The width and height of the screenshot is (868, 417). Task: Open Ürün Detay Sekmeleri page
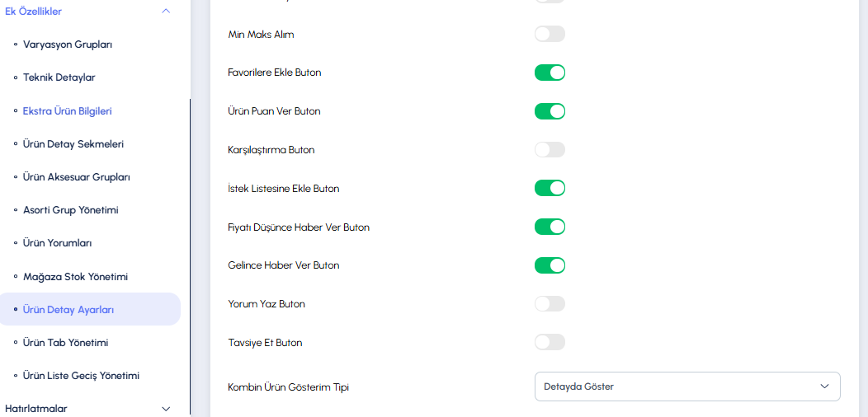73,143
